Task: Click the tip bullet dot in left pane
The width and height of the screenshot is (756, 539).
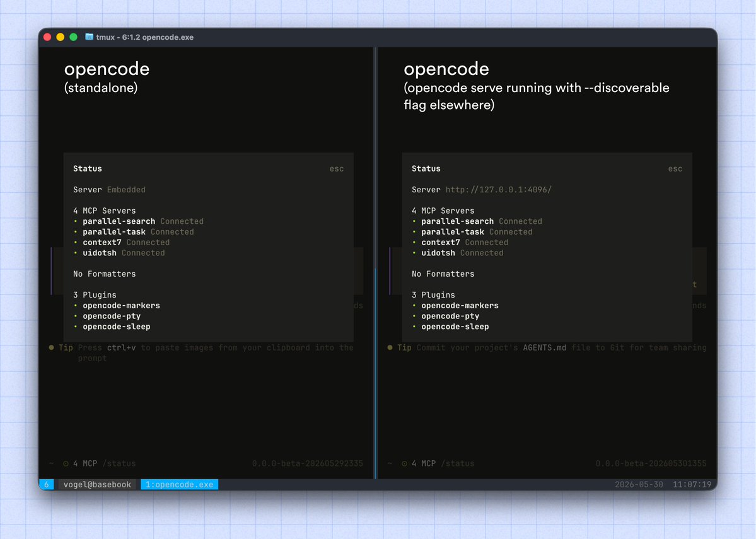Action: pos(52,347)
